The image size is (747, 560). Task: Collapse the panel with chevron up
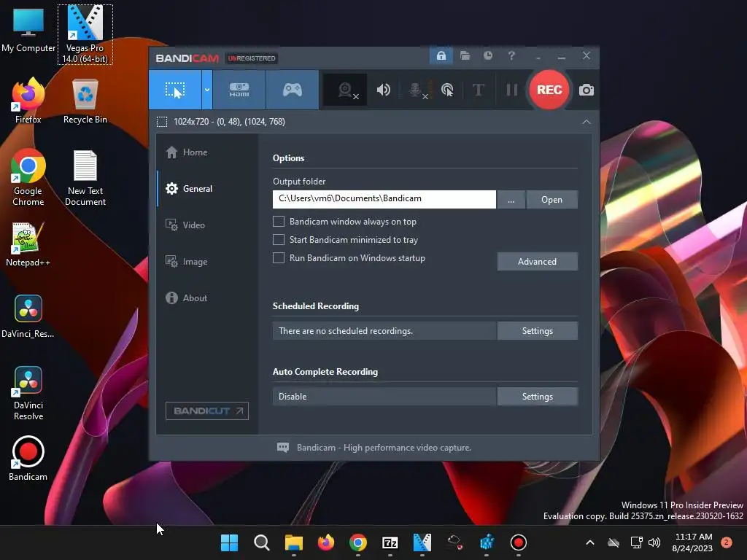pyautogui.click(x=586, y=122)
